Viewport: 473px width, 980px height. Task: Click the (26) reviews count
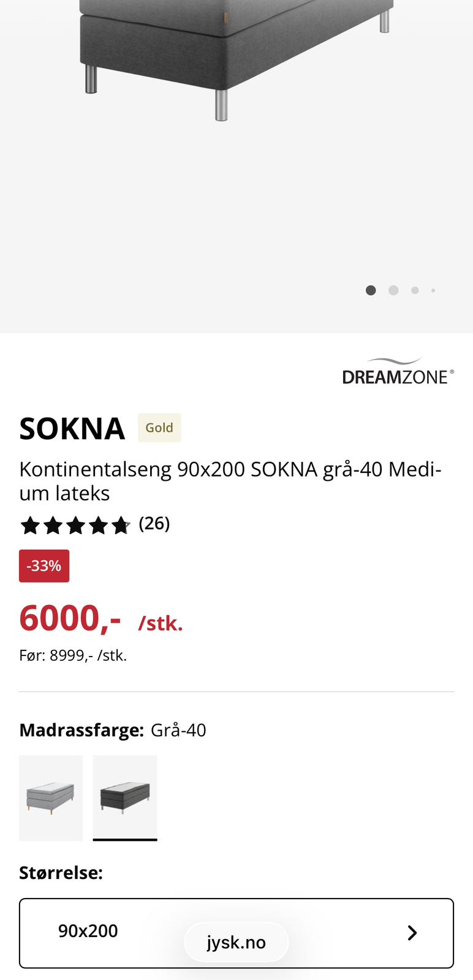(154, 524)
